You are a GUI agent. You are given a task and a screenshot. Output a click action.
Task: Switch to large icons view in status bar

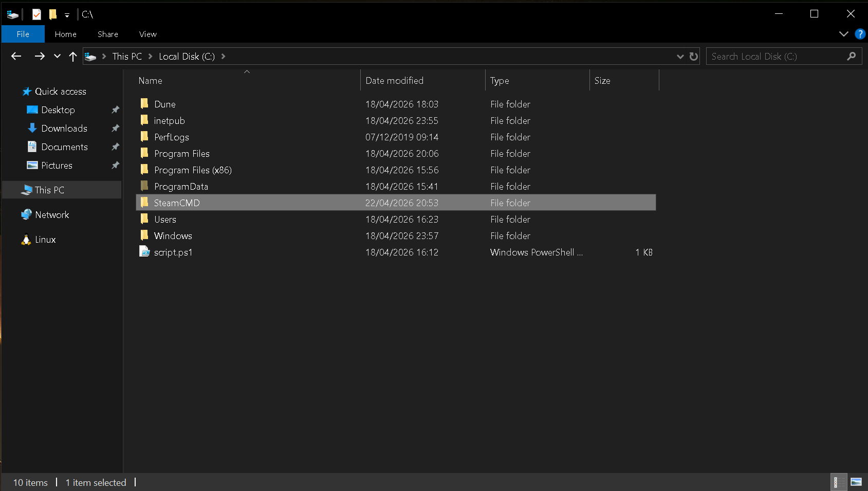tap(856, 482)
